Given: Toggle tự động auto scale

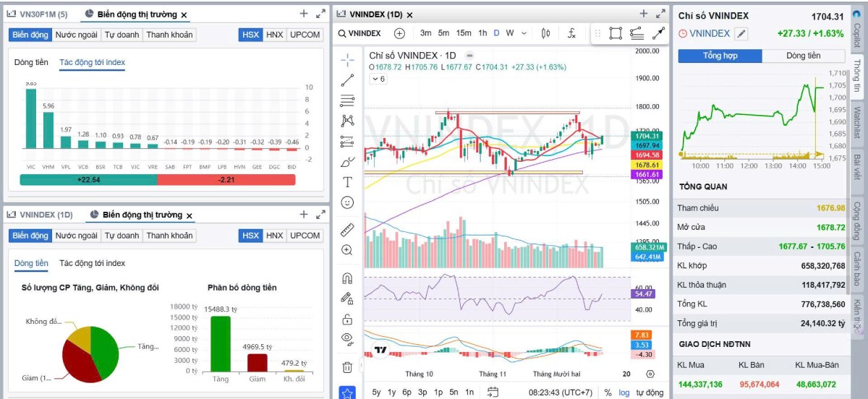Looking at the screenshot, I should (650, 392).
